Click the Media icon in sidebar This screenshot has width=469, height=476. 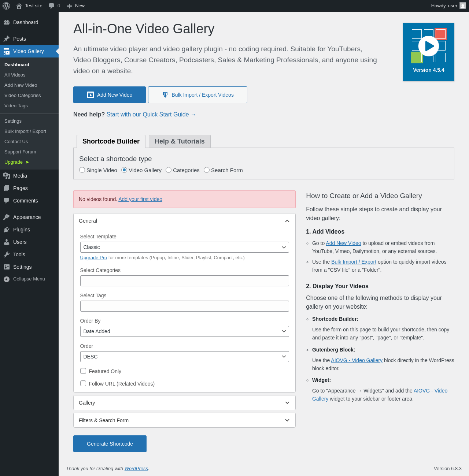click(7, 176)
